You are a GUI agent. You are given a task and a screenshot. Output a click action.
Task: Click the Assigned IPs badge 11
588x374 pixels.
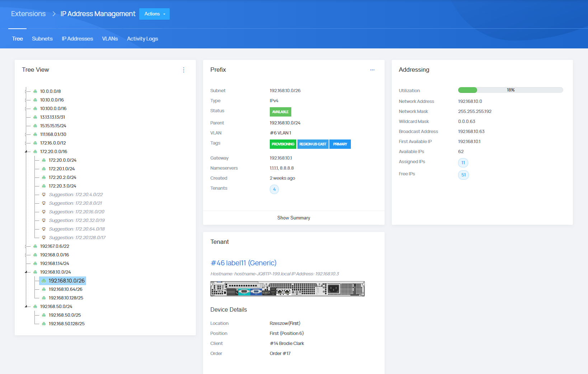coord(463,163)
